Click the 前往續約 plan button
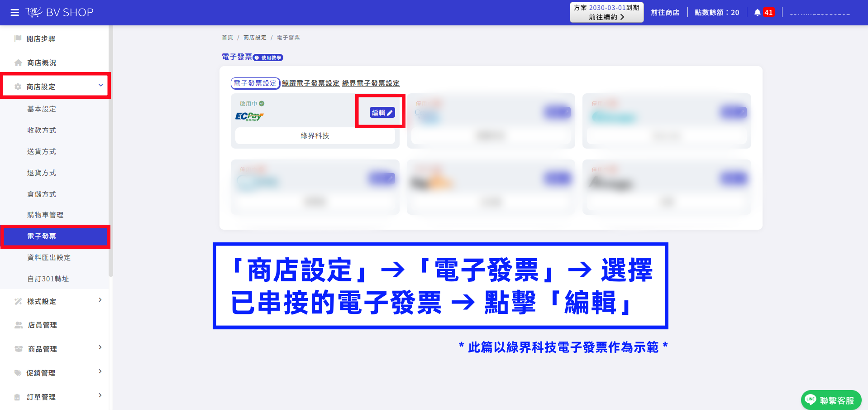This screenshot has width=868, height=410. (606, 12)
